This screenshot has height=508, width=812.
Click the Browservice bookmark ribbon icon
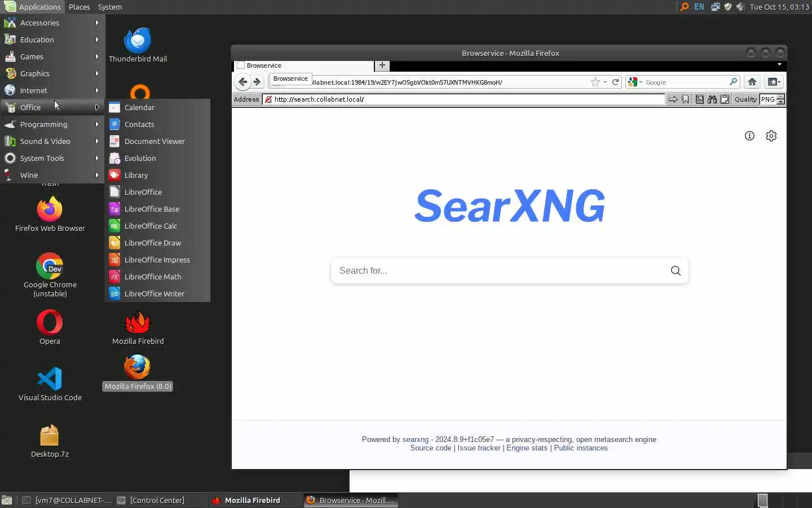click(685, 99)
